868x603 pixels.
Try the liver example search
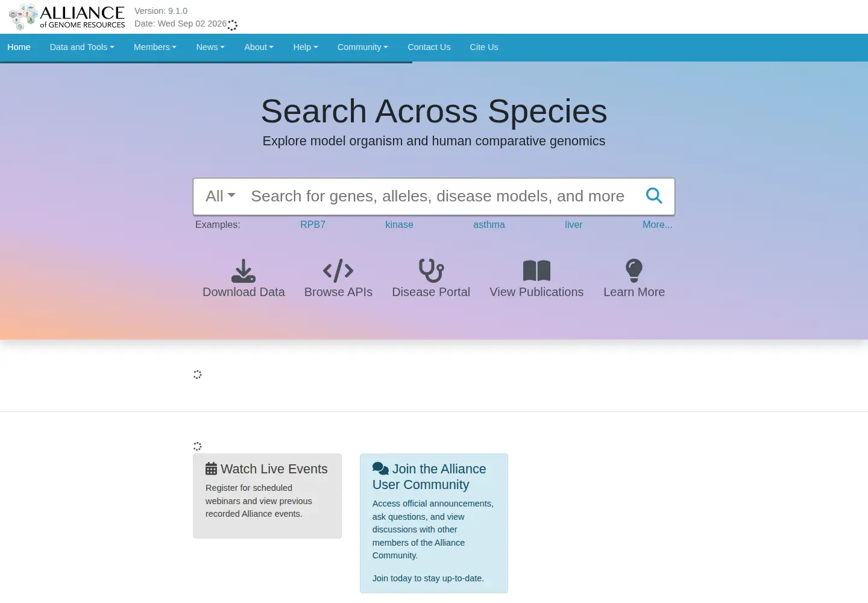click(573, 224)
